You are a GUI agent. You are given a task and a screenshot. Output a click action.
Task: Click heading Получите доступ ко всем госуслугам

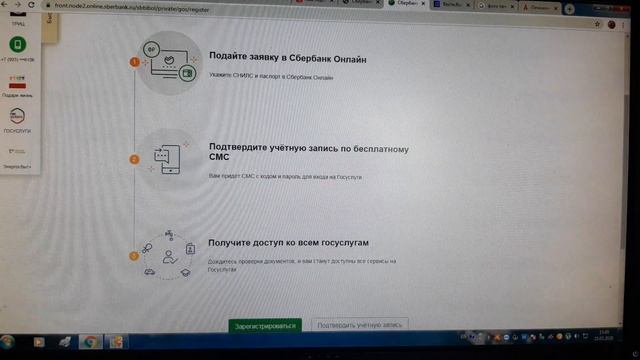pyautogui.click(x=289, y=242)
